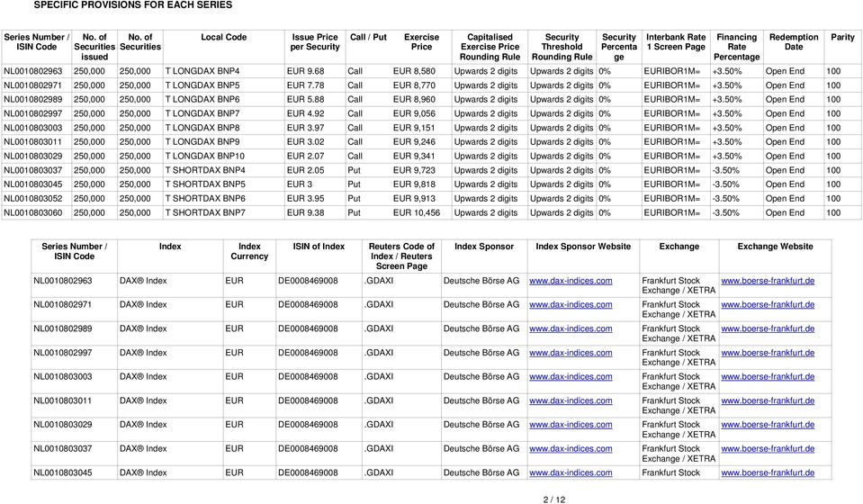Click the Redemption Date column header
Viewport: 863px width, 504px height.
click(794, 41)
